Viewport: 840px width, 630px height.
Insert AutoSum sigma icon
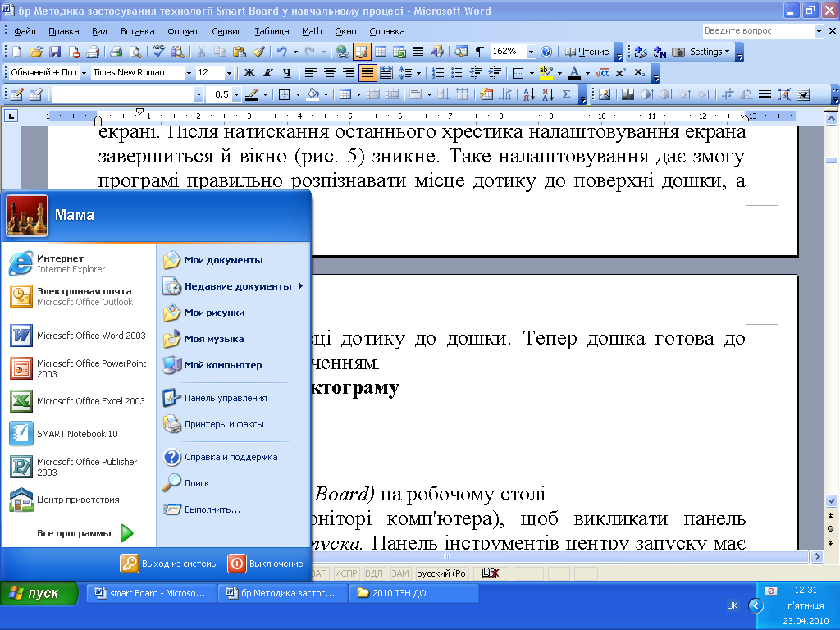(566, 95)
